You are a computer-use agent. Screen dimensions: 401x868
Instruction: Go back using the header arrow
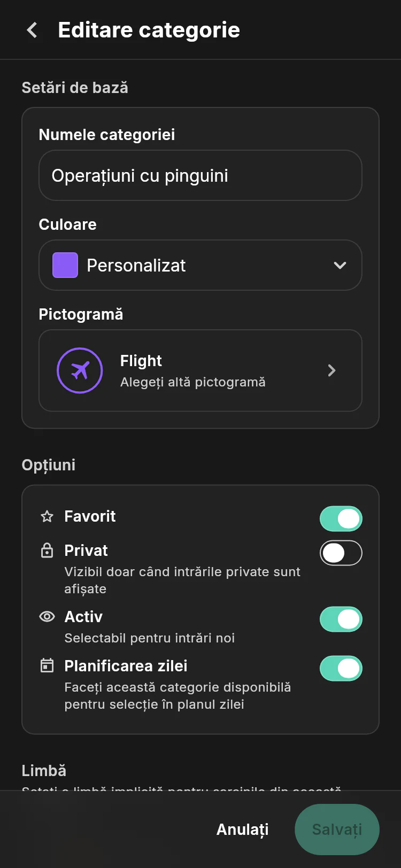(32, 30)
